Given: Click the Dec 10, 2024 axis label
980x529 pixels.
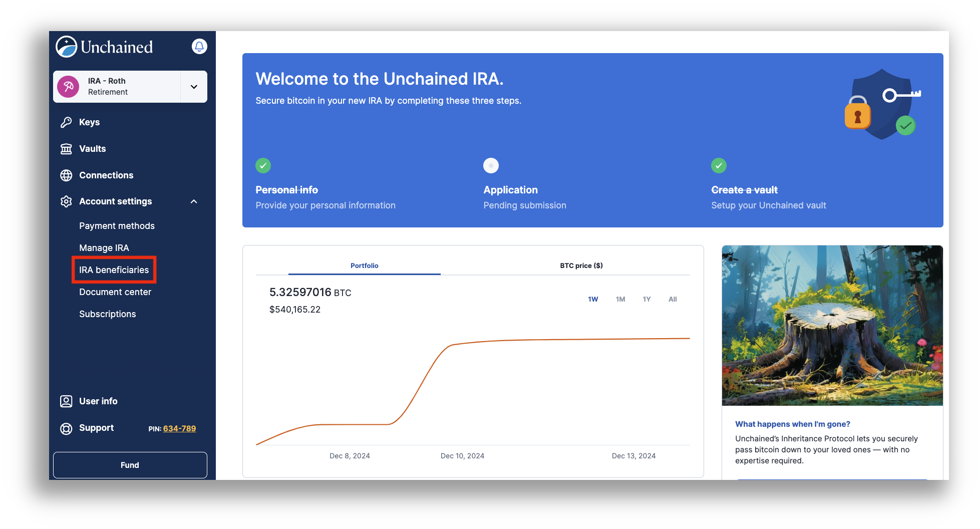Looking at the screenshot, I should pos(462,456).
